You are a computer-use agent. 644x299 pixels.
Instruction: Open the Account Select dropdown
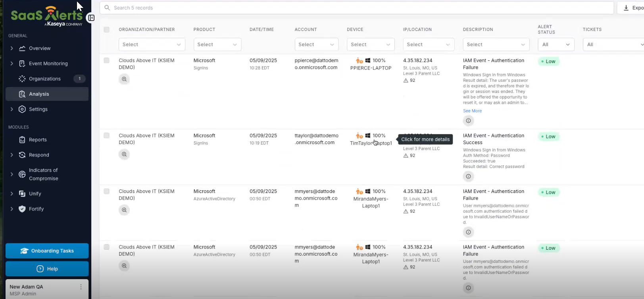317,44
